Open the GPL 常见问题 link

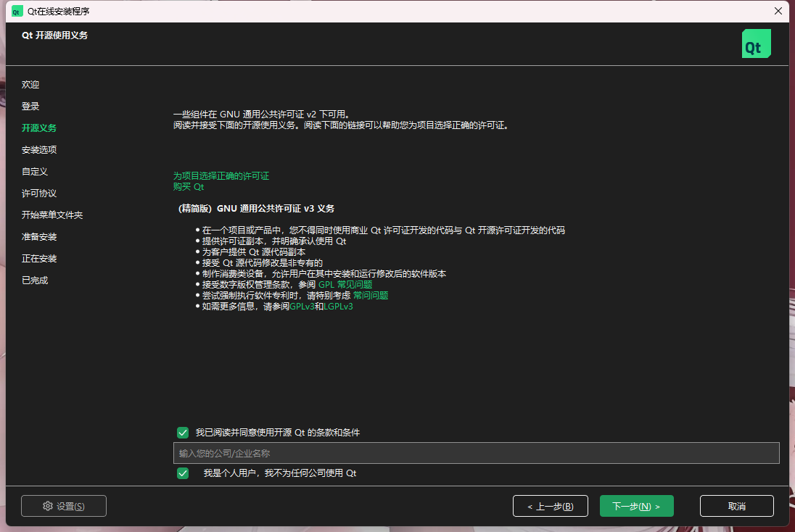click(345, 285)
